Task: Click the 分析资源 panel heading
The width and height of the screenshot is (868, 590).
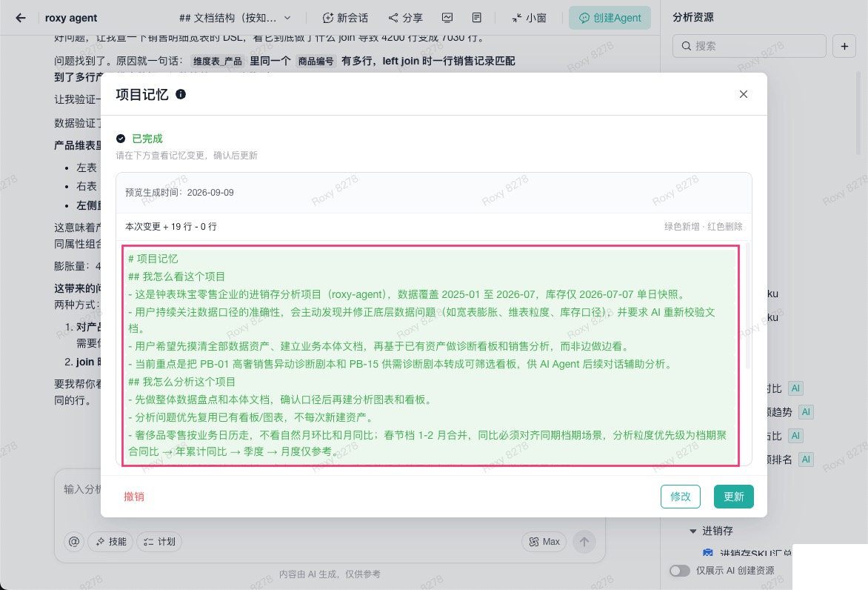Action: 693,17
